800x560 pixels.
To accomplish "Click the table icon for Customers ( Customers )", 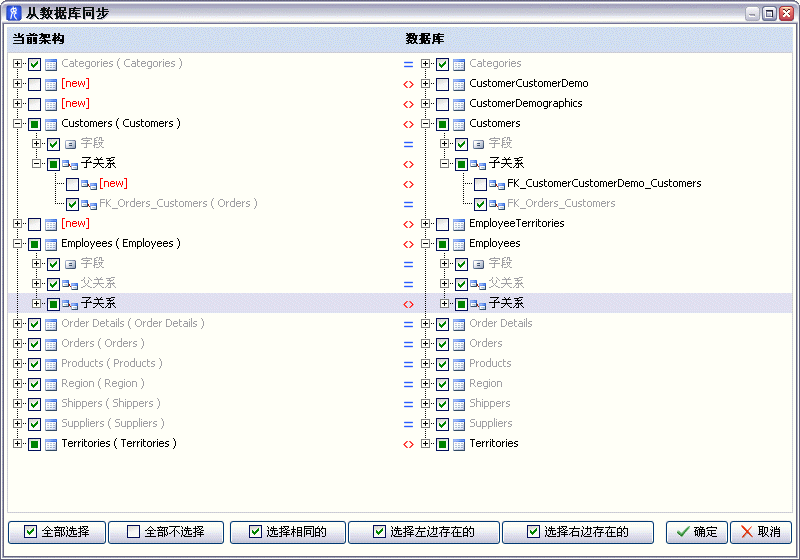I will click(51, 124).
